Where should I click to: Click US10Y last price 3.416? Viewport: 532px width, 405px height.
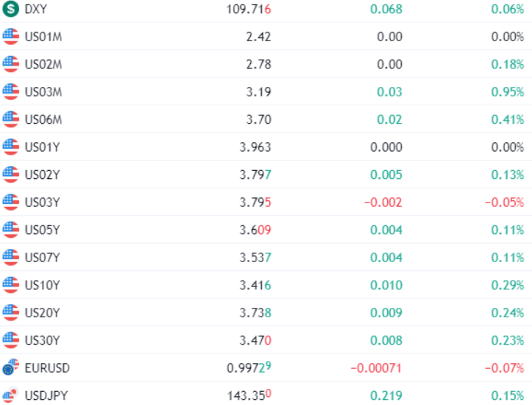coord(255,286)
